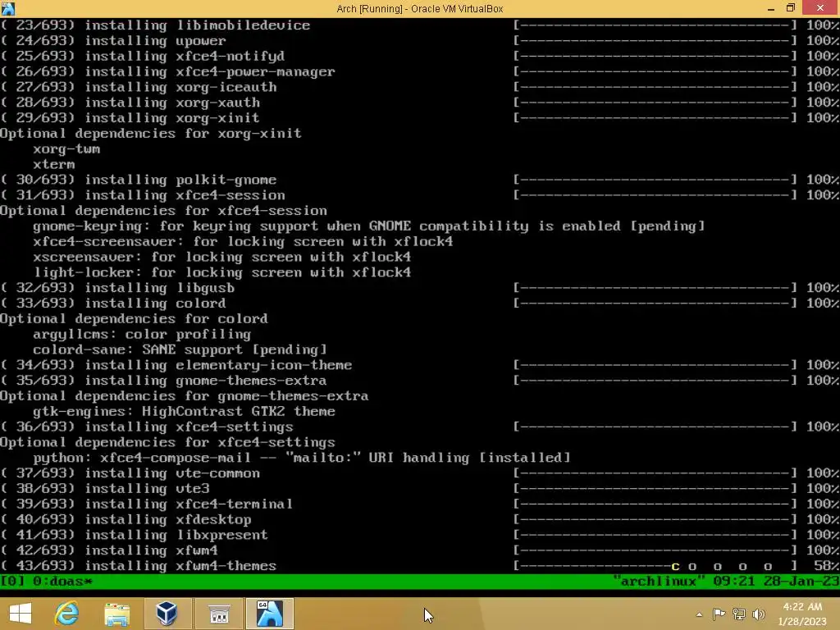
Task: Click the 'python: xfce4-compose-mail' line
Action: point(302,458)
